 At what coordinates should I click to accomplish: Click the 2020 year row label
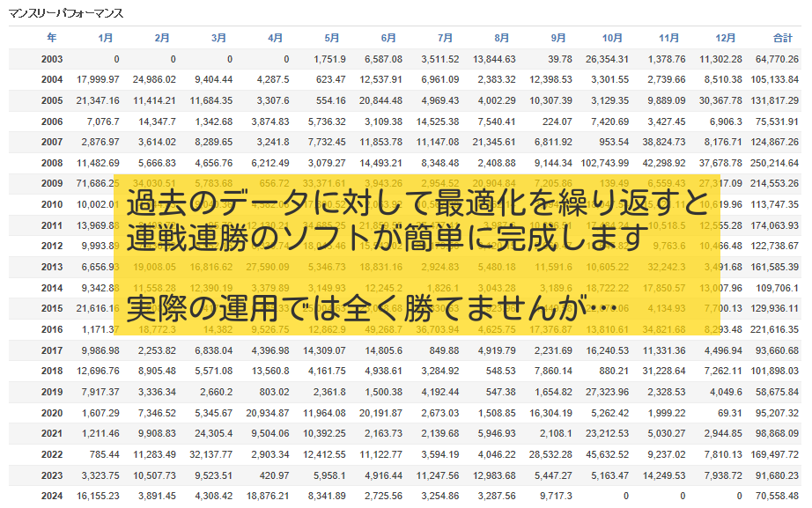click(52, 413)
